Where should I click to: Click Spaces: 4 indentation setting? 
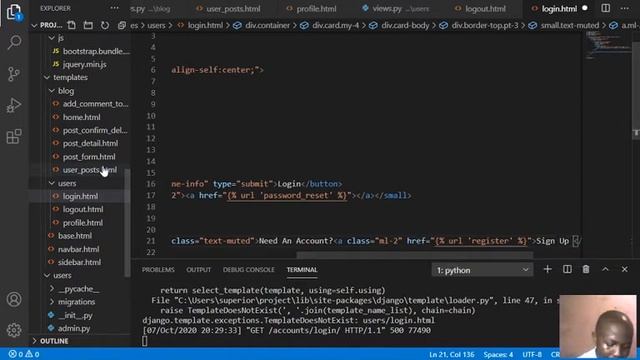[x=498, y=354]
